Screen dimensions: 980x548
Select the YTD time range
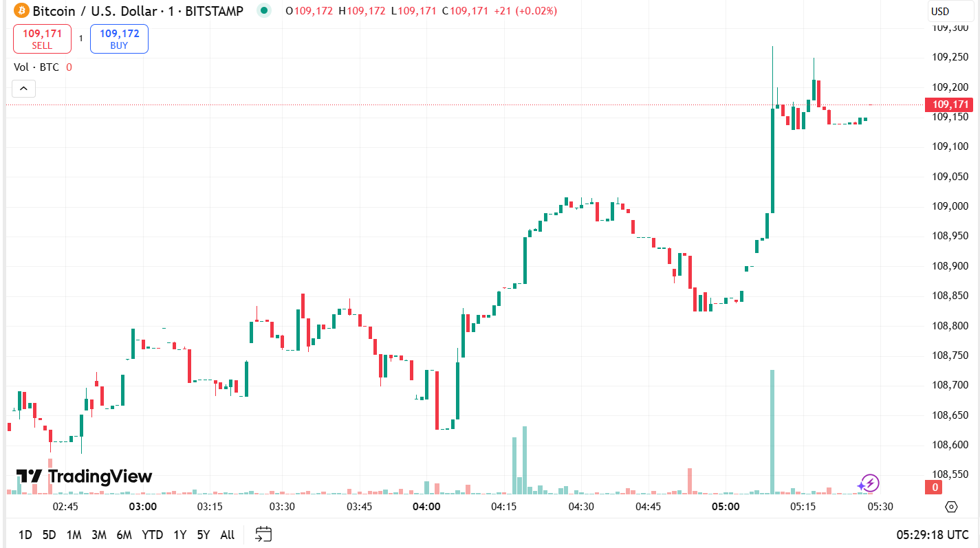point(152,535)
